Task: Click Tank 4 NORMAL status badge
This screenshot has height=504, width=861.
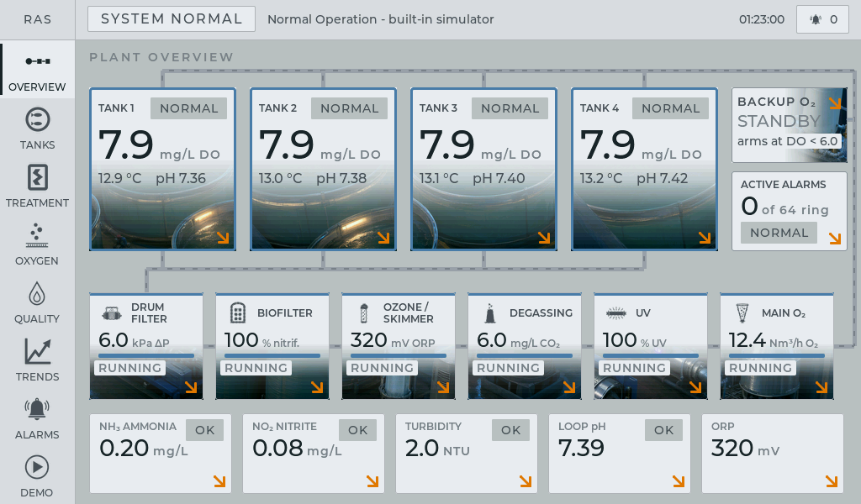Action: 670,108
